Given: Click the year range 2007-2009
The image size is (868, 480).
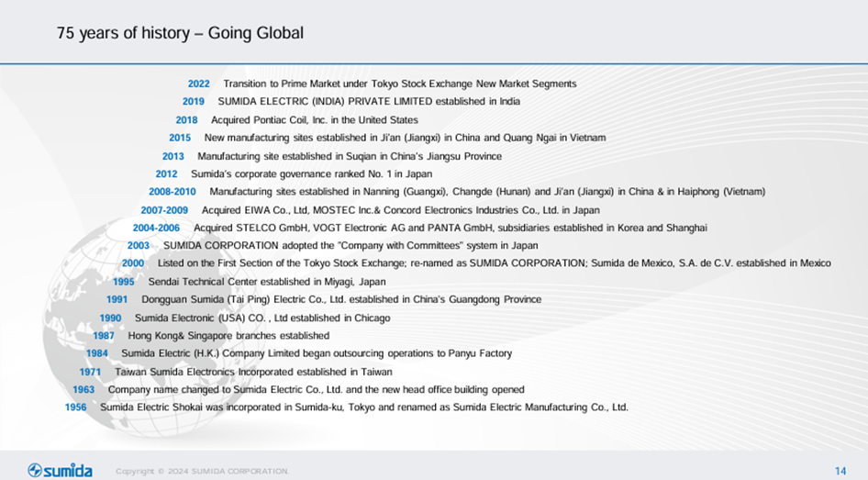Looking at the screenshot, I should (x=164, y=210).
